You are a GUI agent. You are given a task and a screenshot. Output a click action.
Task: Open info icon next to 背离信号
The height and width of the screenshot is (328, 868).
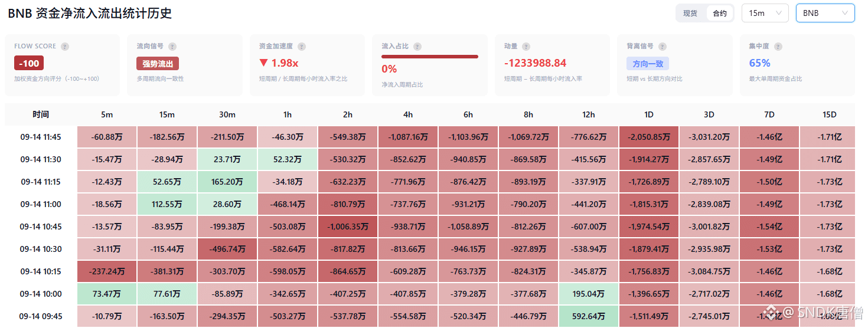(x=662, y=47)
